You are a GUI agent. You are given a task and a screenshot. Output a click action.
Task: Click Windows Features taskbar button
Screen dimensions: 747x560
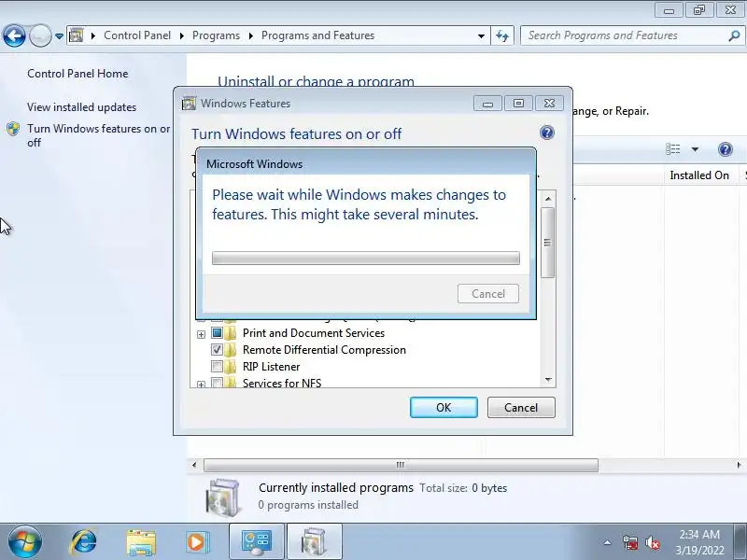(x=315, y=542)
